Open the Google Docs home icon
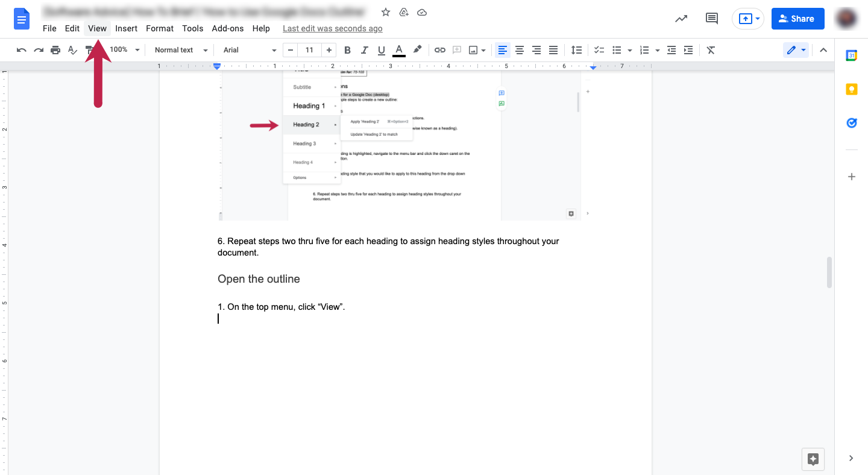 tap(22, 19)
